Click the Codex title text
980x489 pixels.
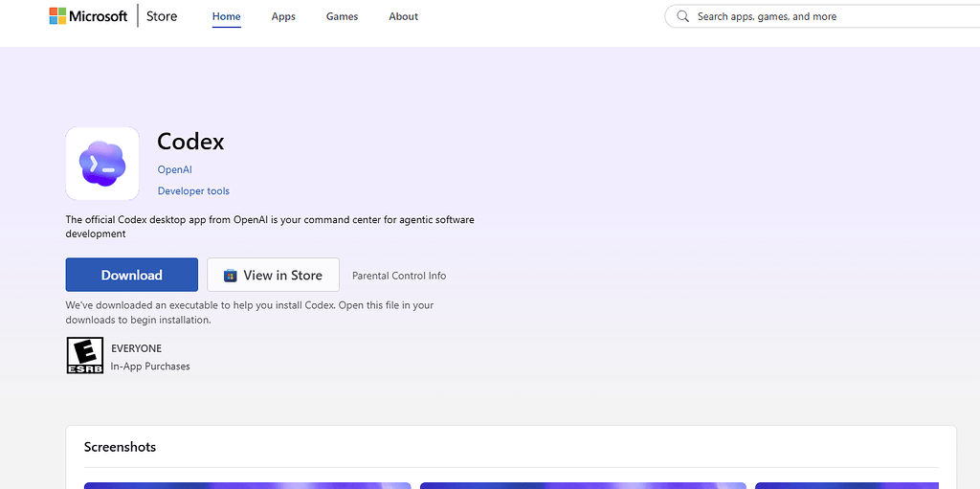coord(190,142)
